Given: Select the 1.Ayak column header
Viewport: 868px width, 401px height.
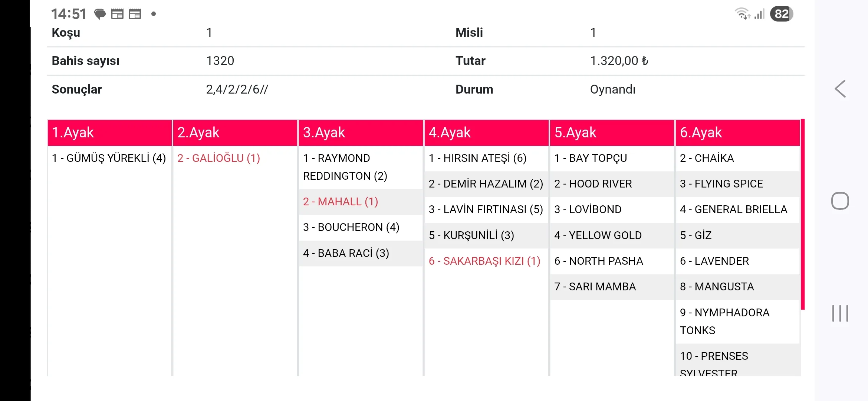Looking at the screenshot, I should tap(109, 133).
